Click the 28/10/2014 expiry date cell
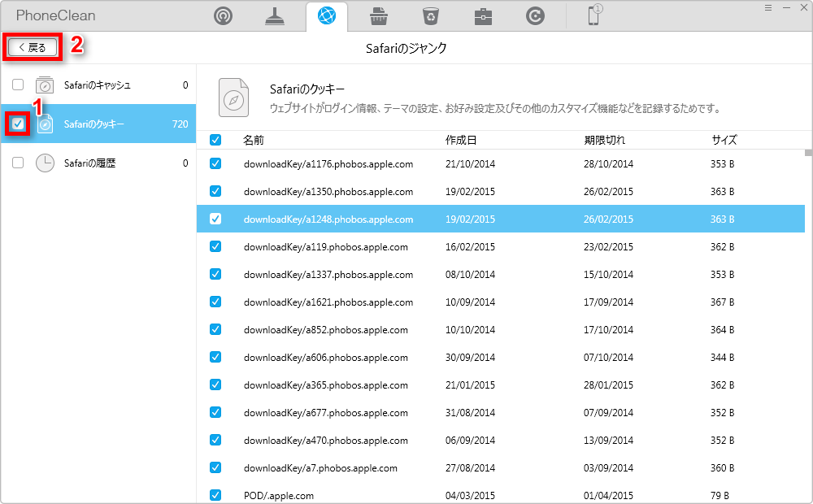 [608, 164]
